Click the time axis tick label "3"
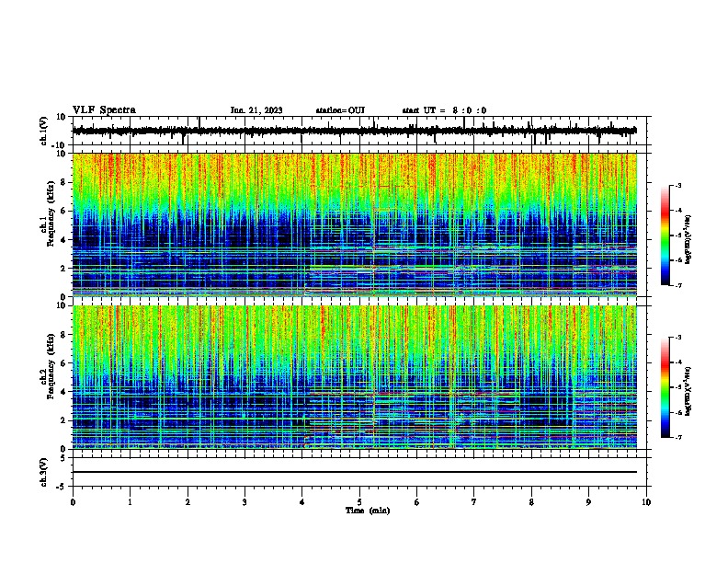 pyautogui.click(x=245, y=502)
